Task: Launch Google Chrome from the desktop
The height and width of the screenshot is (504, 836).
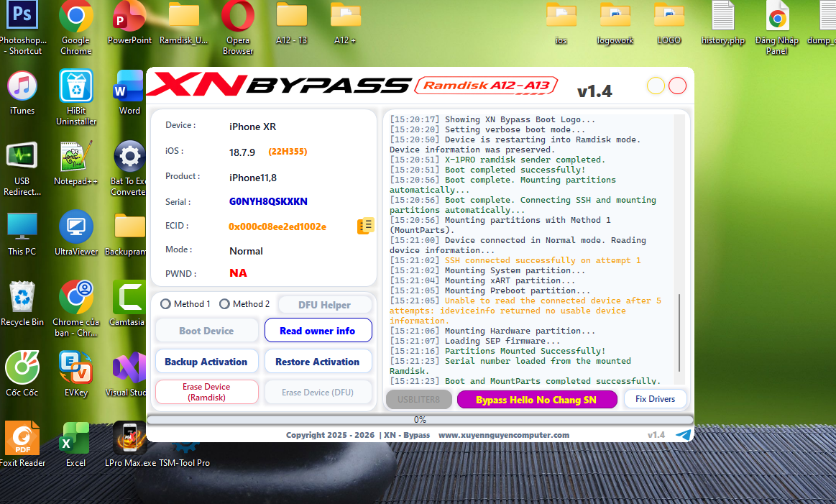Action: pos(75,27)
